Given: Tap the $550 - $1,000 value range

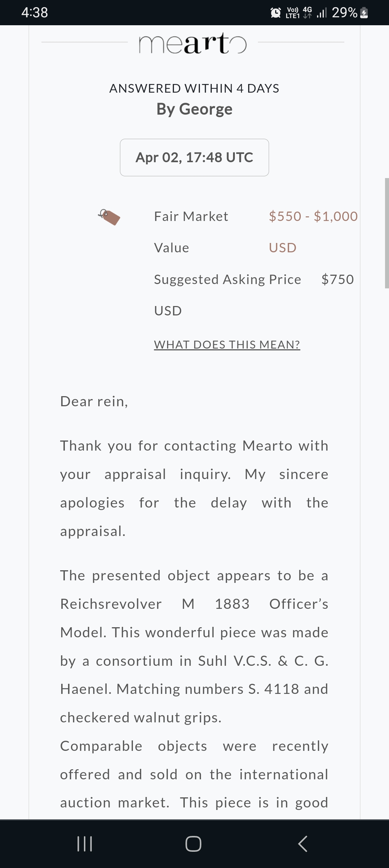Looking at the screenshot, I should coord(313,216).
